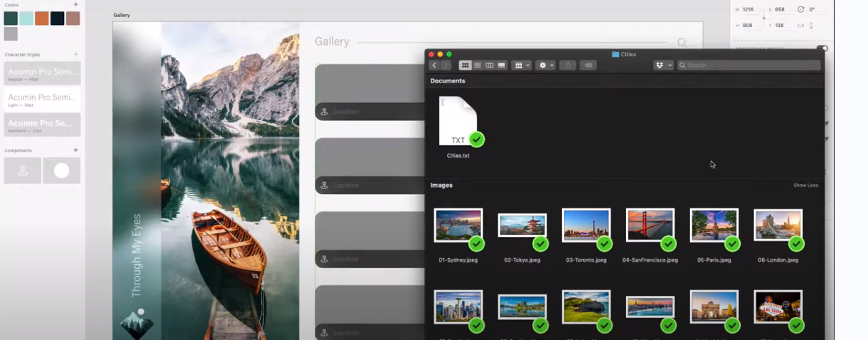Select the 06-London.jpeg image

pyautogui.click(x=778, y=236)
